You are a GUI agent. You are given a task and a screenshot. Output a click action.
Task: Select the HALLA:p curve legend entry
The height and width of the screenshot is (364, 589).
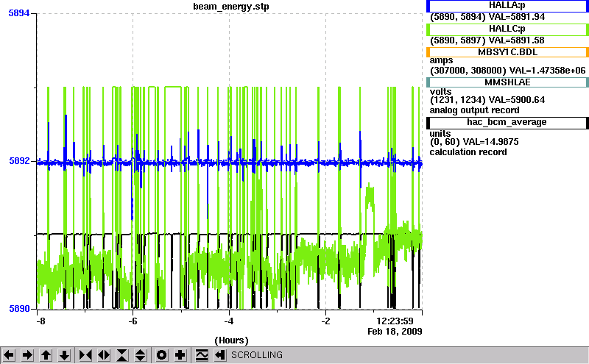[507, 6]
